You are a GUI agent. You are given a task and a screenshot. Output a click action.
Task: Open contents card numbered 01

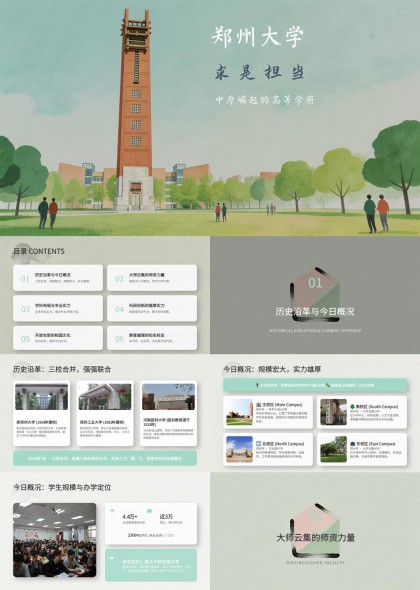pos(58,278)
